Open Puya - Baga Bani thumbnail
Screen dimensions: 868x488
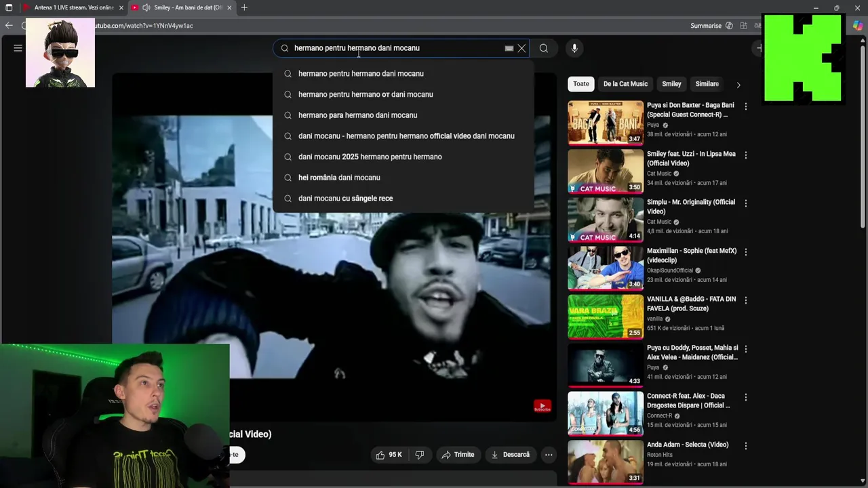pos(606,123)
